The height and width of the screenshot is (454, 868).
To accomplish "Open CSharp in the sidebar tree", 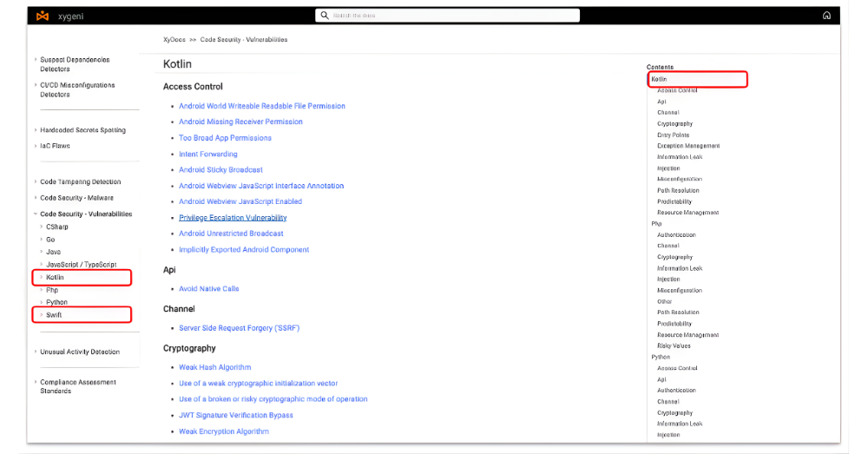I will coord(57,227).
